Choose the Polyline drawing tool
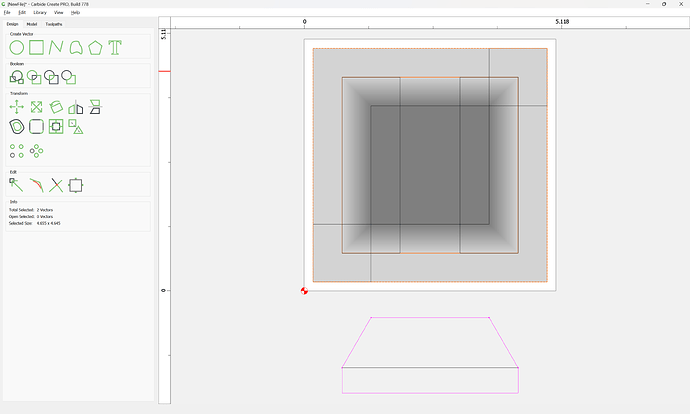 [x=56, y=48]
